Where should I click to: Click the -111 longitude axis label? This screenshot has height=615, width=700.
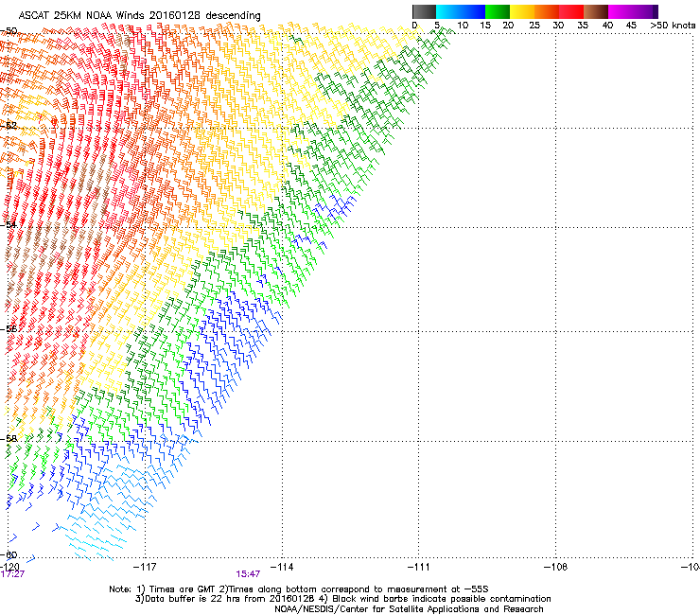[419, 567]
